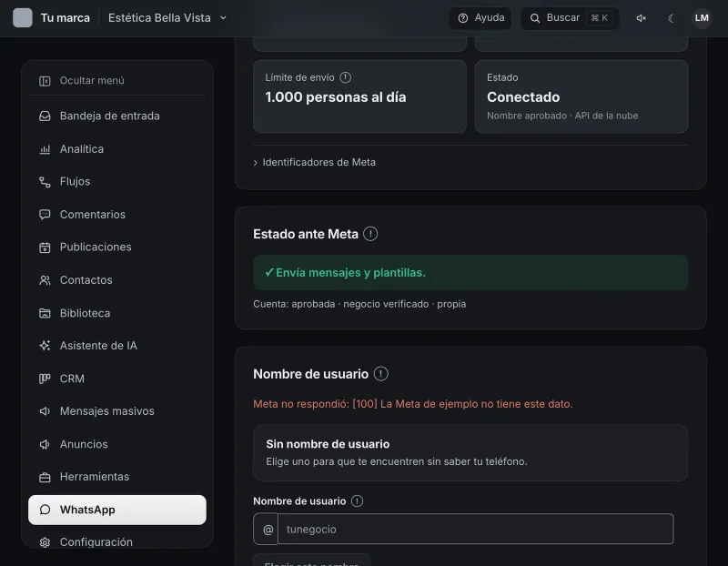Click 'Cuenta: aprobada · negocio verificado · propia'
This screenshot has width=728, height=566.
click(359, 304)
